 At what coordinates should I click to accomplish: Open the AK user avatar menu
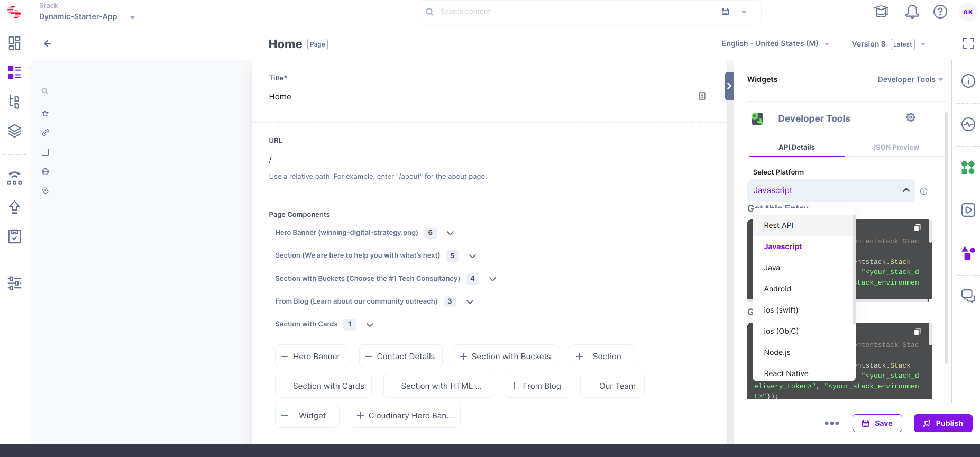tap(968, 12)
